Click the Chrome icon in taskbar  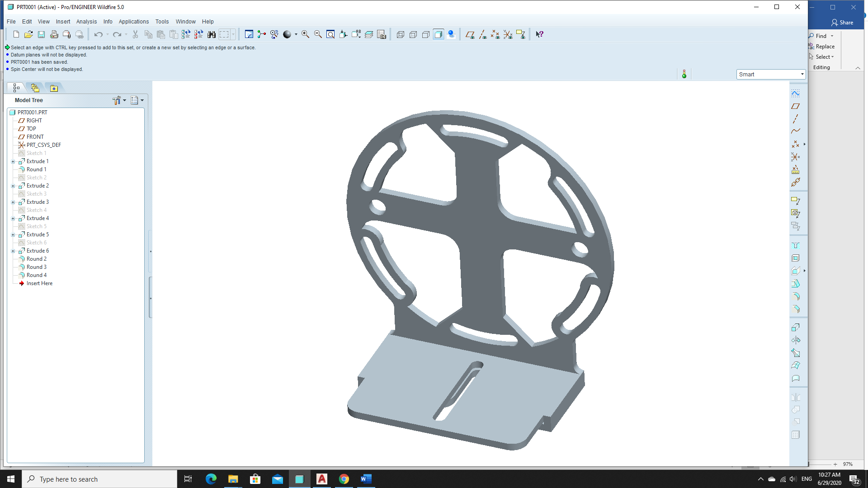pyautogui.click(x=344, y=479)
